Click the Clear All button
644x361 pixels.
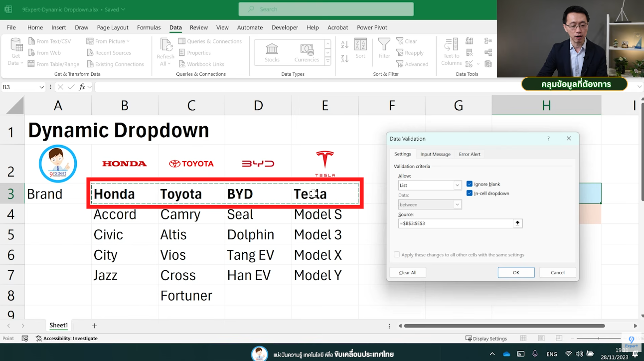[408, 272]
